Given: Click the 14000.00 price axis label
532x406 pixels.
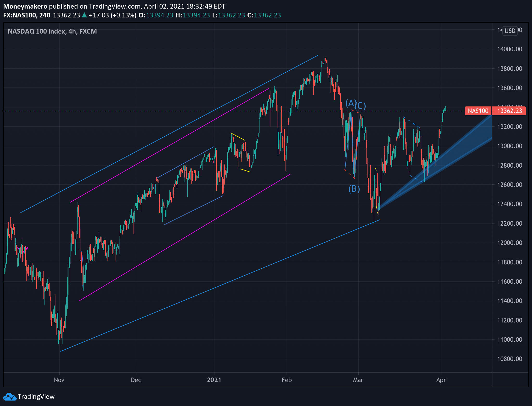Looking at the screenshot, I should click(x=510, y=49).
